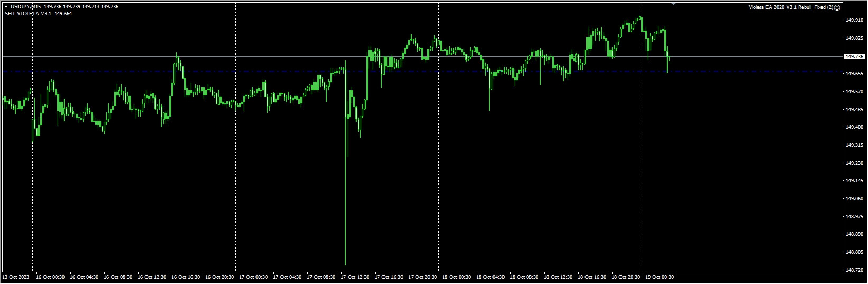Click the 149.400 price scale label
This screenshot has height=284, width=868.
point(855,127)
